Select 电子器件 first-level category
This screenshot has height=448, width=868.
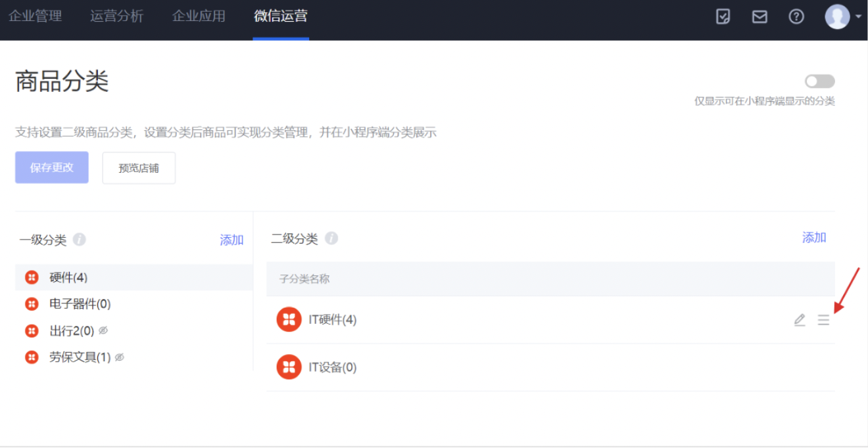[80, 304]
